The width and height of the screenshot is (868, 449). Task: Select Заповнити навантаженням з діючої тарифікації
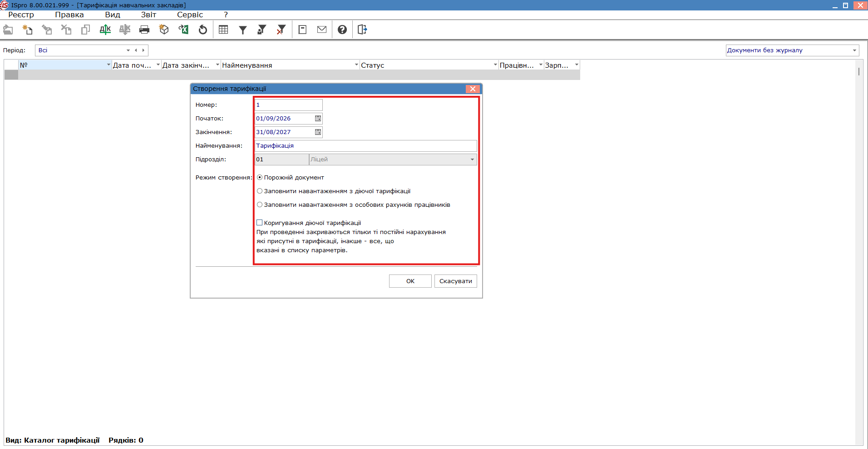click(260, 191)
